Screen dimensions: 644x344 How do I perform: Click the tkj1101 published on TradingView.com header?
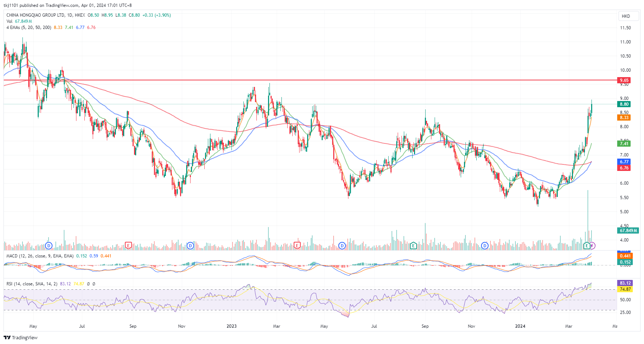(68, 5)
